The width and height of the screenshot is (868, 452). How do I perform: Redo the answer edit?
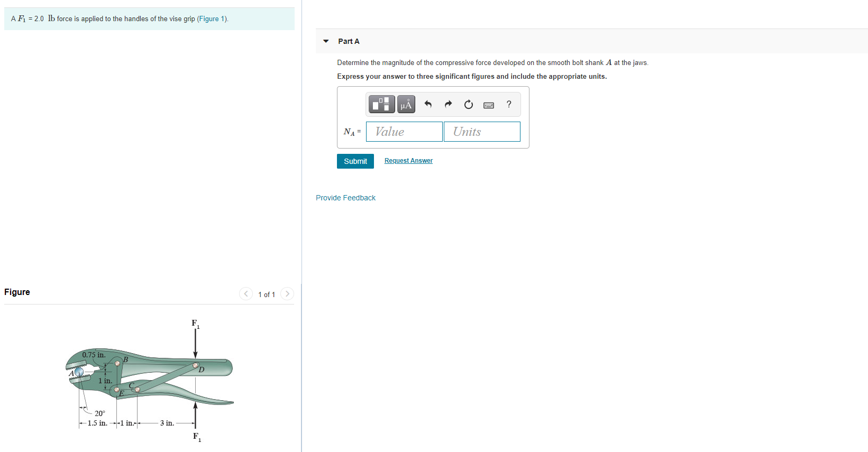click(448, 104)
